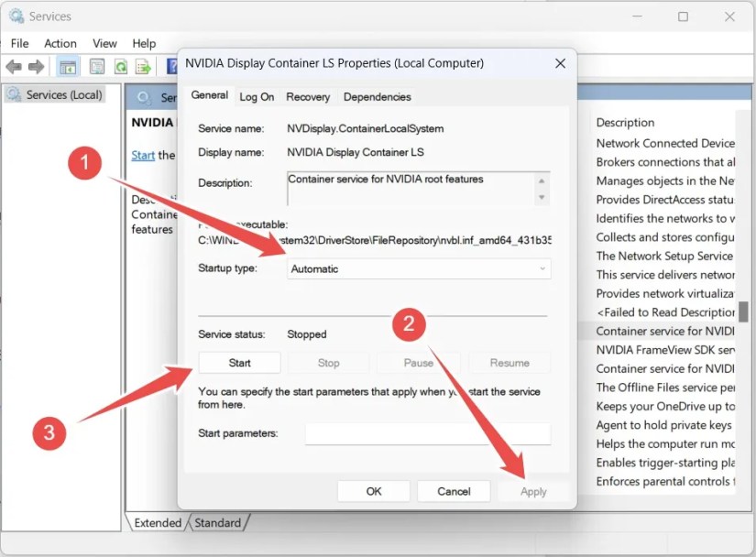
Task: Click the Forward arrow in Services toolbar
Action: pyautogui.click(x=36, y=67)
